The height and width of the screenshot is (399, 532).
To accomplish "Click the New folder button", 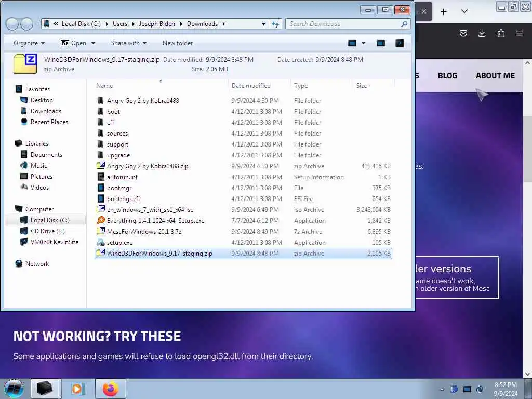I will point(178,43).
